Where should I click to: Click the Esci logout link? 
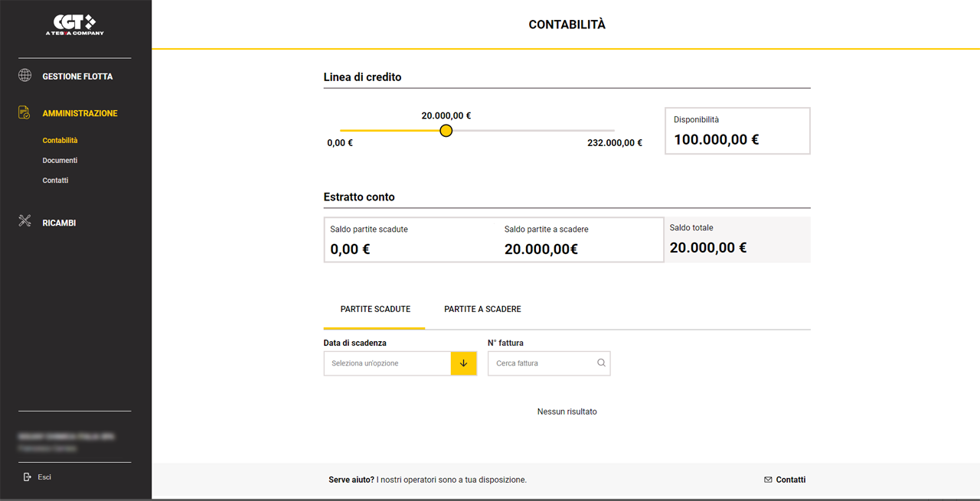click(44, 477)
